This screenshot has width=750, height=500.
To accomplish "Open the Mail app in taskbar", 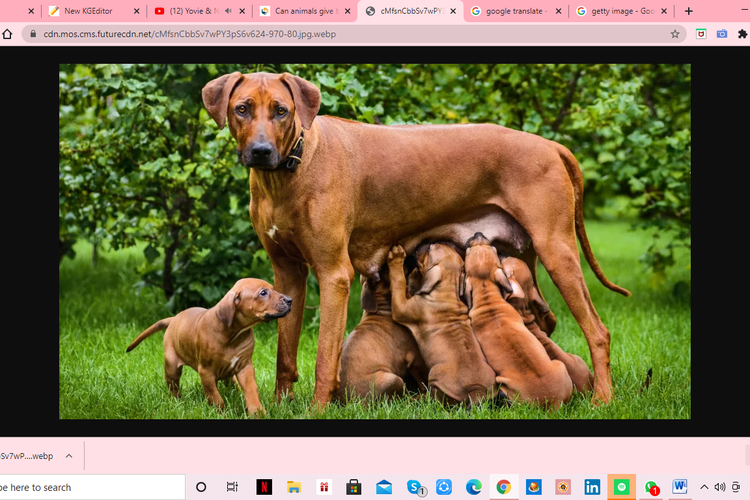I will [384, 487].
